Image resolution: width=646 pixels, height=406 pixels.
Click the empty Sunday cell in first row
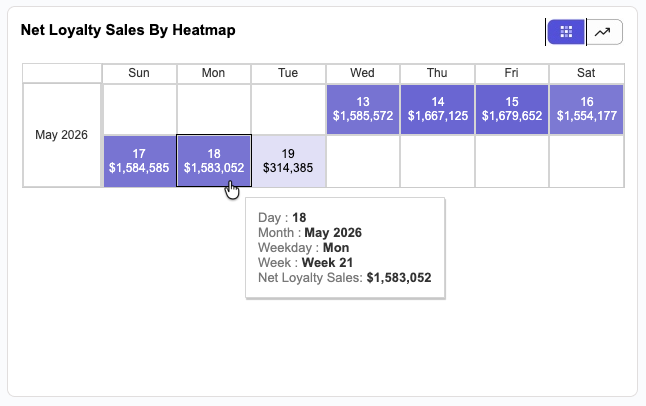(139, 109)
